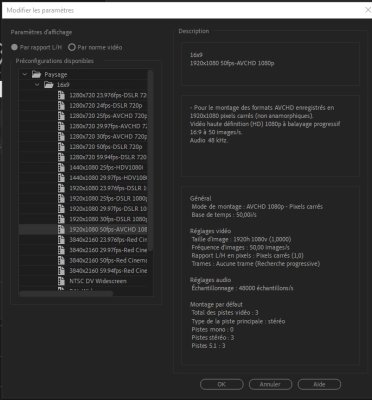Image resolution: width=372 pixels, height=400 pixels.
Task: Click the vertical scrollbar of the preset list
Action: (x=150, y=160)
